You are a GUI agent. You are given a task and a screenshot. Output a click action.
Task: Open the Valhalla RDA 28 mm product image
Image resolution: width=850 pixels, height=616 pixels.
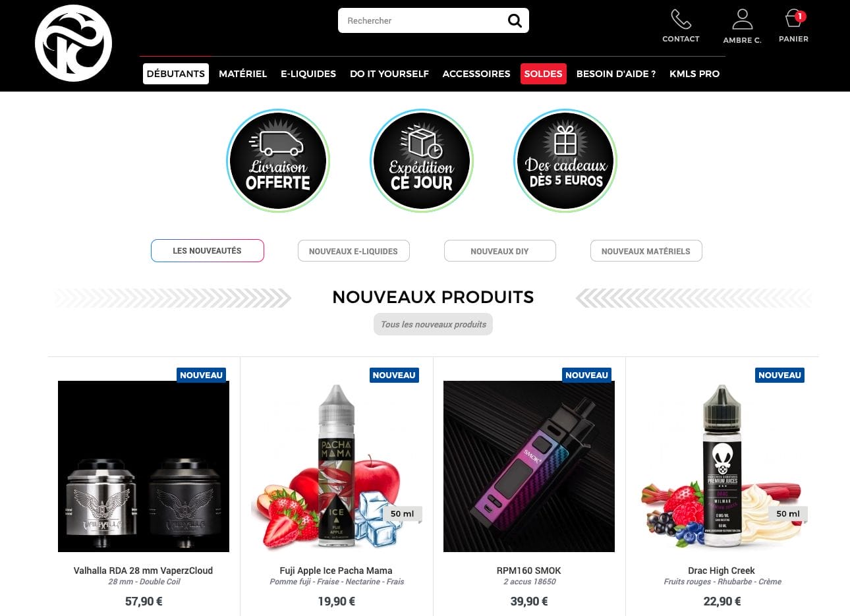click(x=144, y=466)
